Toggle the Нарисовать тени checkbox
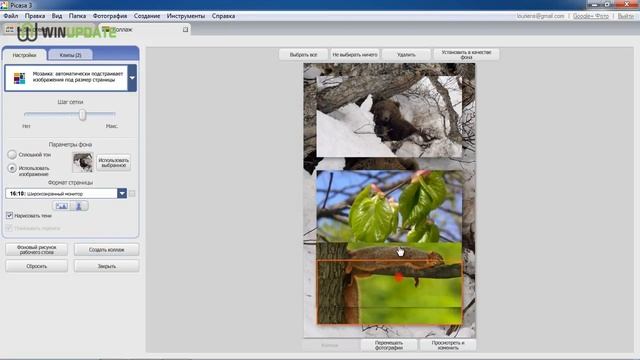Screen dimensions: 640x360 (x=9, y=215)
